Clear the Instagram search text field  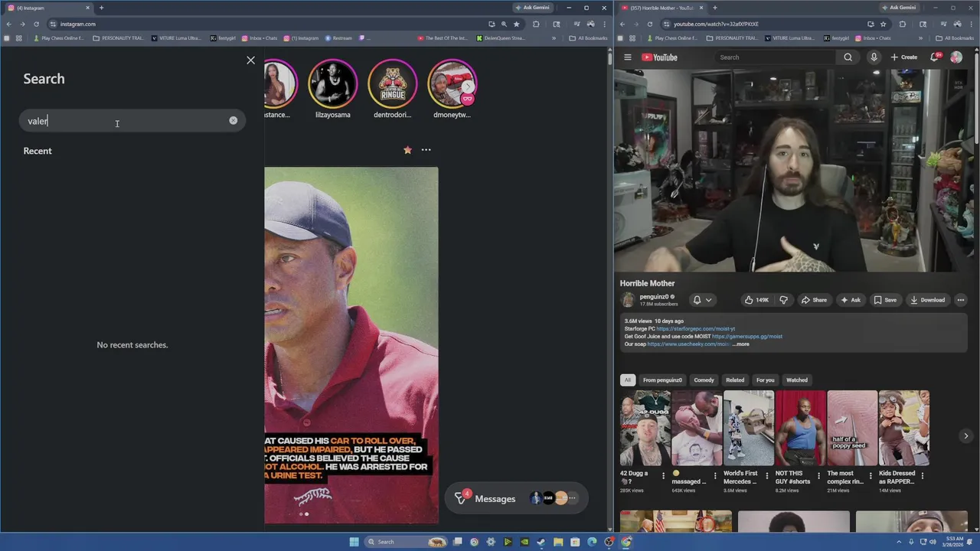tap(234, 120)
